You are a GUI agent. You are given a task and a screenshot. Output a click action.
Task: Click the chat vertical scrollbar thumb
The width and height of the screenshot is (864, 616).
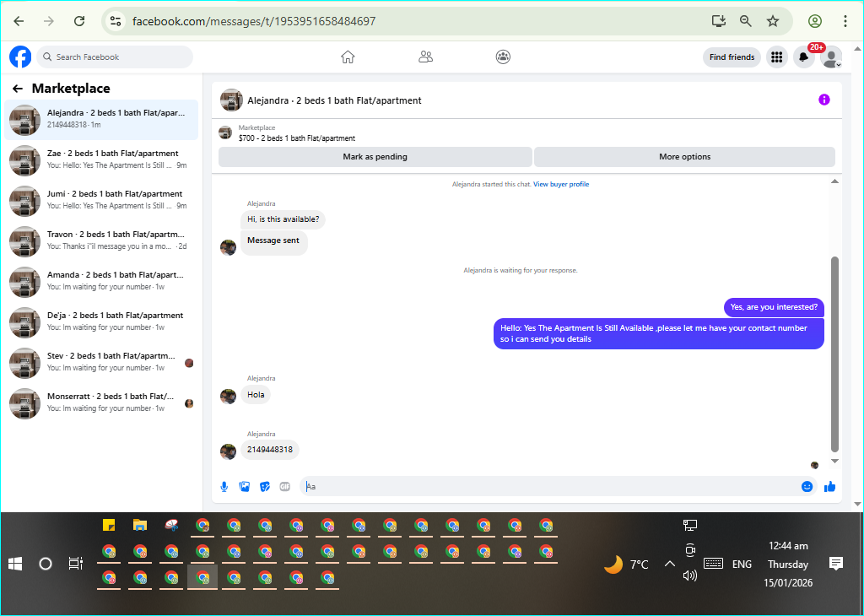[834, 354]
